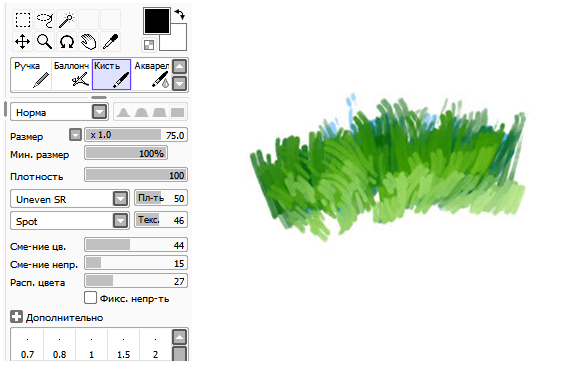Image resolution: width=574 pixels, height=365 pixels.
Task: Click the Расп. цвета 27 slider
Action: [x=136, y=281]
